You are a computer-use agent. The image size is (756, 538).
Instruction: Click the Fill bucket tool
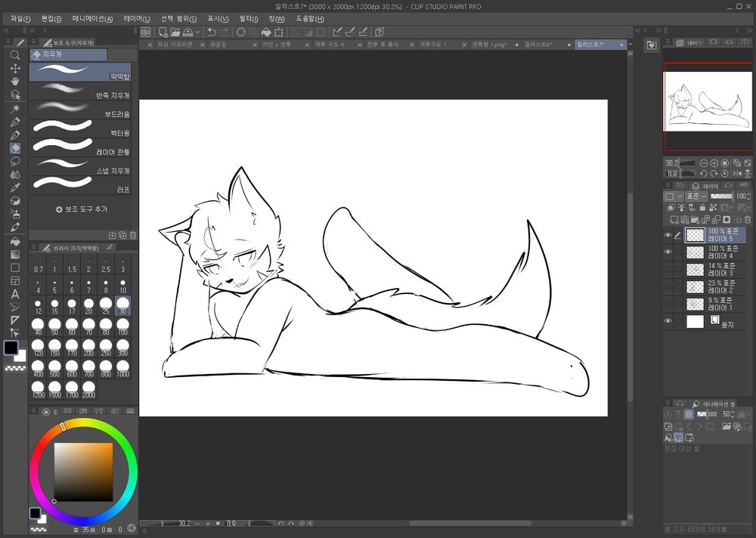(15, 241)
